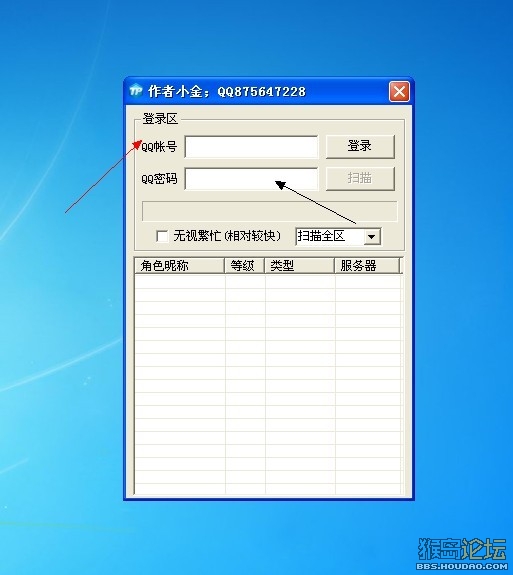Focus the QQ密码 input field
513x575 pixels.
coord(251,179)
